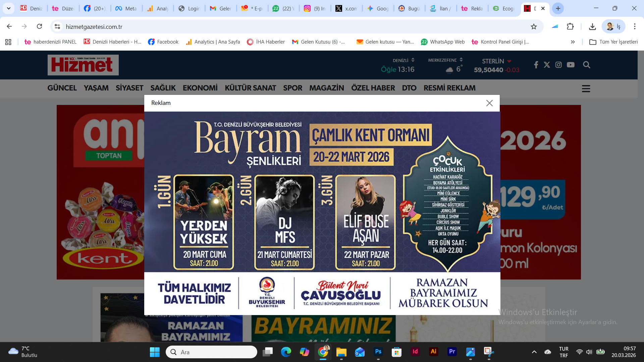Open the YouTube icon in the site header

click(x=571, y=65)
